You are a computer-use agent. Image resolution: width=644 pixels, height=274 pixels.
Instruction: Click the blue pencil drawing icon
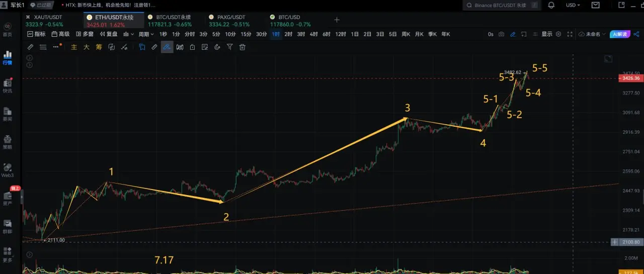[x=513, y=34]
